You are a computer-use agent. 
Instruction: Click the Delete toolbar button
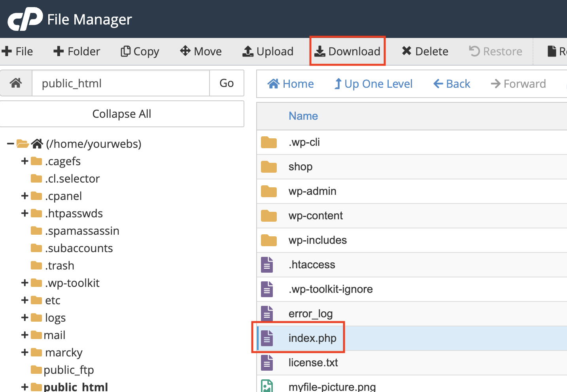point(425,51)
